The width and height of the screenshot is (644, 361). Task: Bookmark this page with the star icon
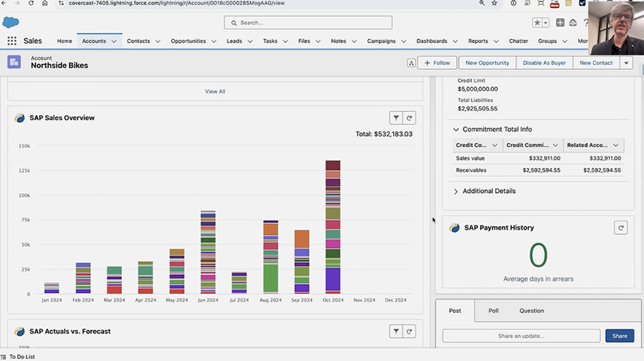point(495,3)
